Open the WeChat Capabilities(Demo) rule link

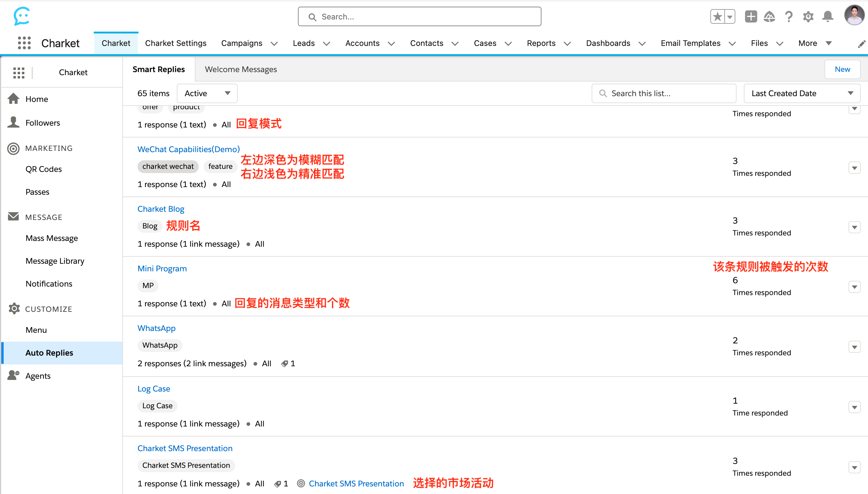click(188, 149)
